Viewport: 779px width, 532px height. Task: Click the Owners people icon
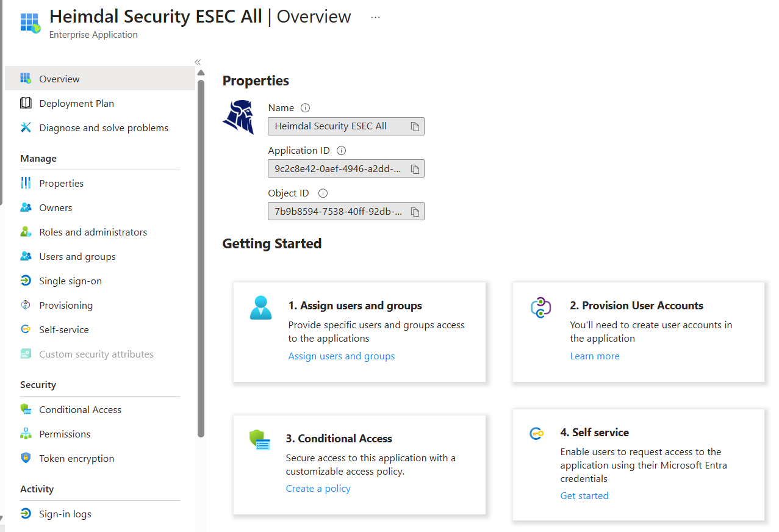click(x=26, y=207)
